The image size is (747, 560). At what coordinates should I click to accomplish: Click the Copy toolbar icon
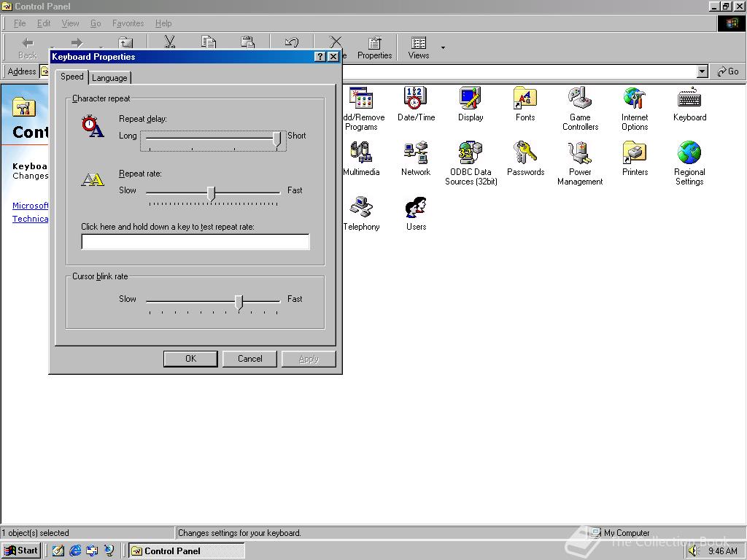point(208,42)
